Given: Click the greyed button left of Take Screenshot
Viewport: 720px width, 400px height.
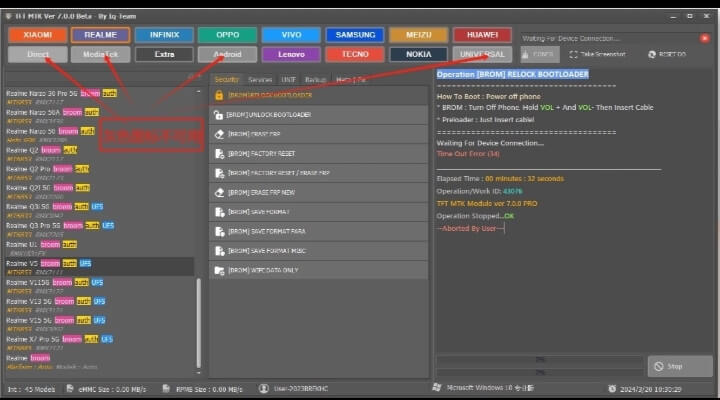Looking at the screenshot, I should click(x=540, y=54).
